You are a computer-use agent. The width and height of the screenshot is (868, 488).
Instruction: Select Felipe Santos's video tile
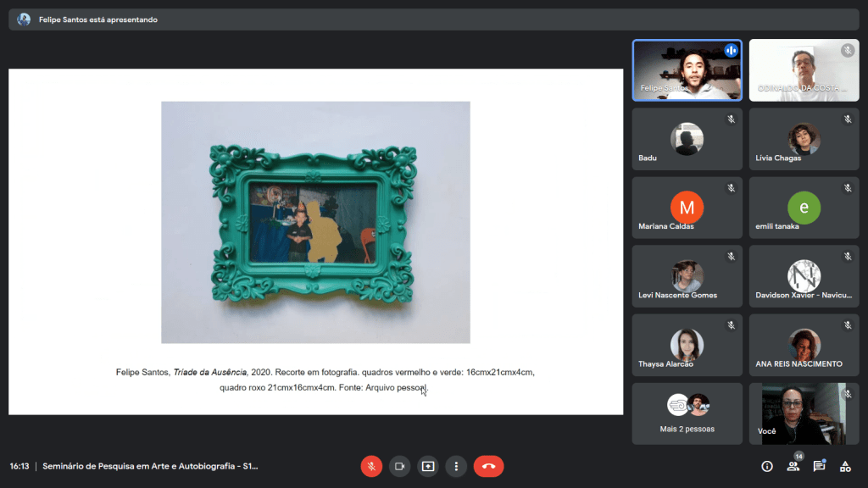pos(687,70)
